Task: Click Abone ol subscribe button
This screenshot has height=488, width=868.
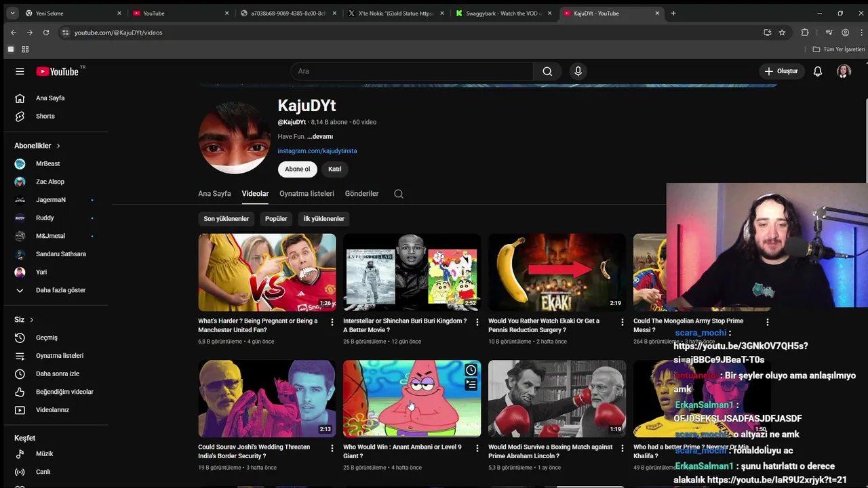Action: (x=297, y=169)
